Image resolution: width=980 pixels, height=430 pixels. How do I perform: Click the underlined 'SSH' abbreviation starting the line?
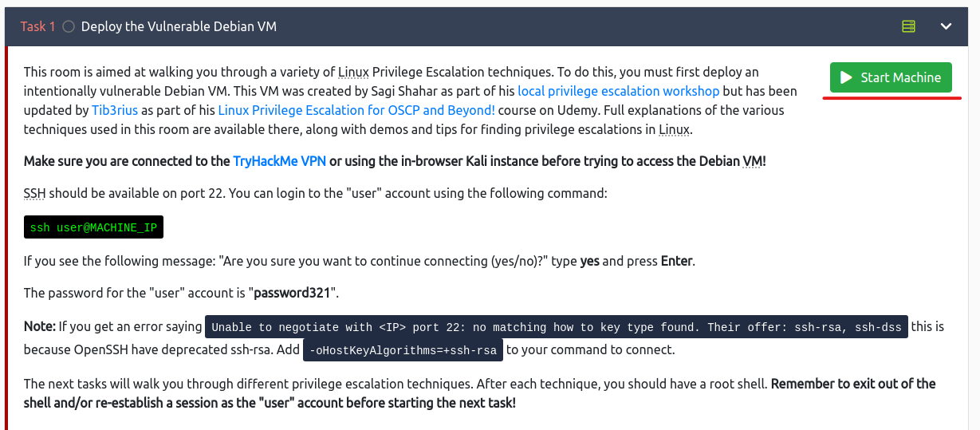(35, 194)
